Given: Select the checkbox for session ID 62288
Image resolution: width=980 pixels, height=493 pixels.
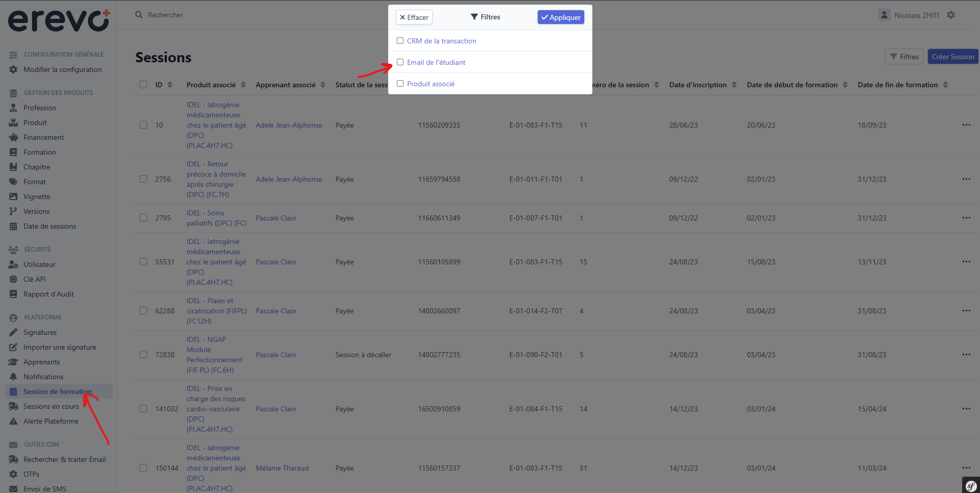Looking at the screenshot, I should [x=143, y=311].
